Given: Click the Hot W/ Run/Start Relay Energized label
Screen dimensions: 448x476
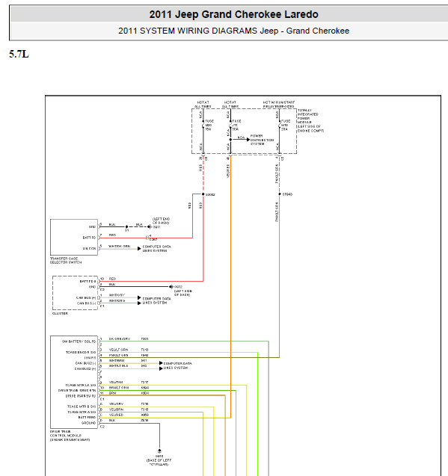Looking at the screenshot, I should click(278, 105).
